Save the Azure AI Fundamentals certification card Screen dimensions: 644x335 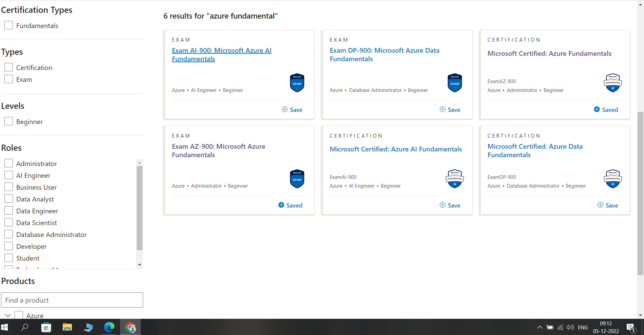[450, 205]
